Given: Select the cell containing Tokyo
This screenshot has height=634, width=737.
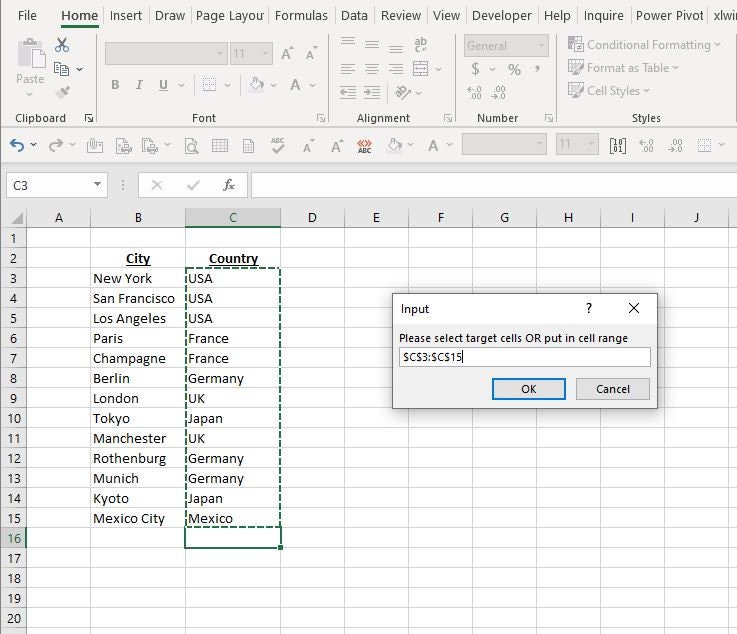Looking at the screenshot, I should coord(138,418).
